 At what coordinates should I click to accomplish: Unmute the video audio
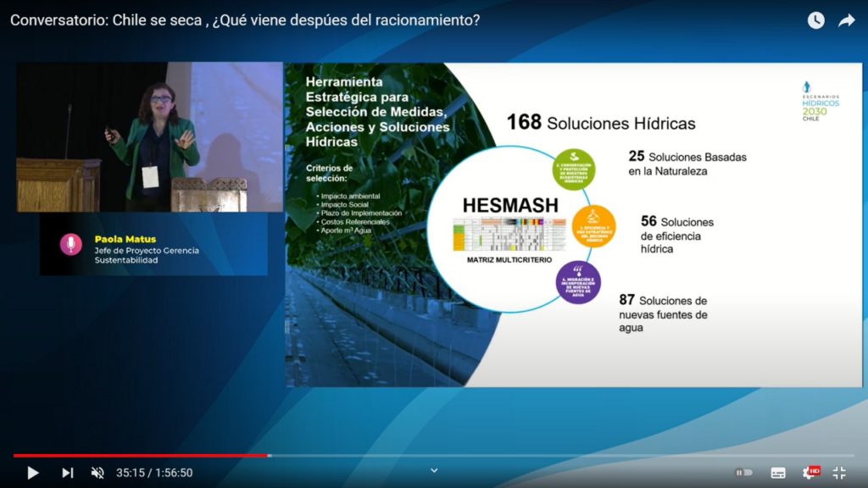point(97,473)
